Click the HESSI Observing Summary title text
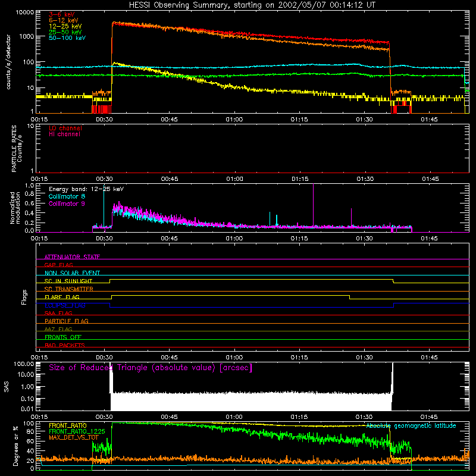476x476 pixels. pyautogui.click(x=252, y=5)
